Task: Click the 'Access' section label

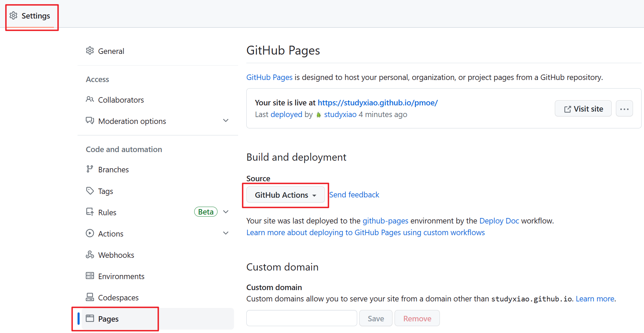Action: 97,79
